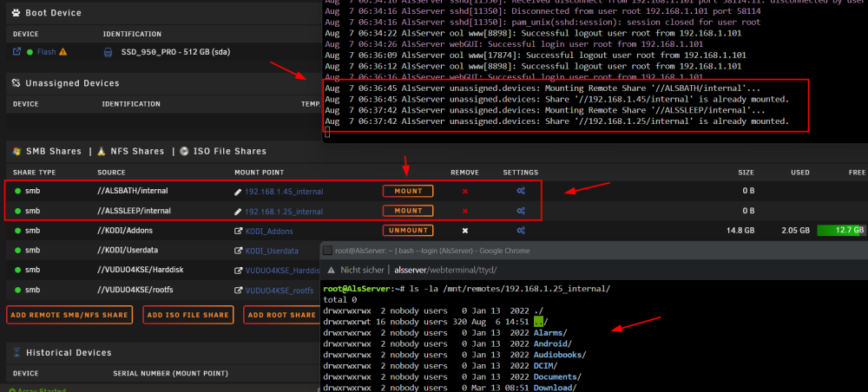
Task: Click the Nicht sicher warning icon in Chrome
Action: [331, 270]
